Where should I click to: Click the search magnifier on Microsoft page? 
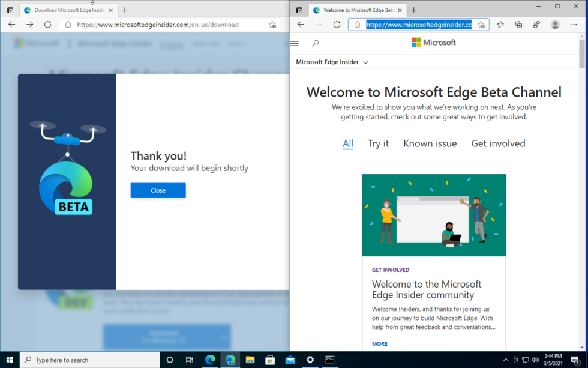pos(316,43)
